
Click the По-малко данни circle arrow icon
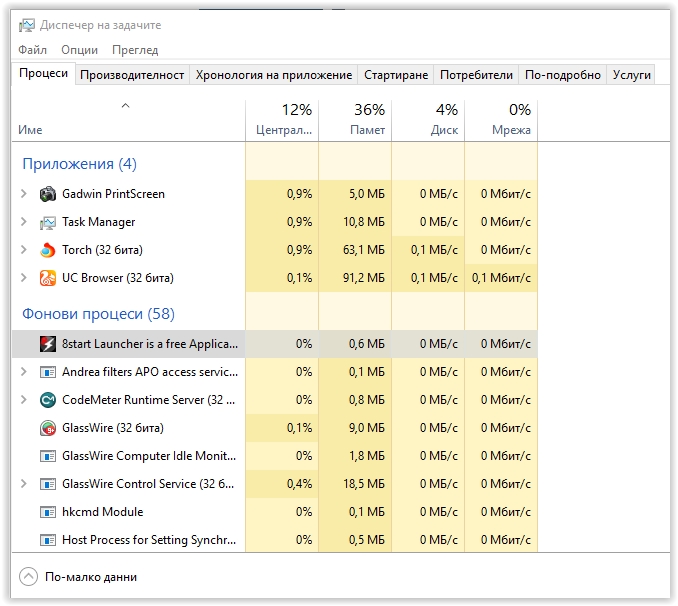pyautogui.click(x=29, y=577)
